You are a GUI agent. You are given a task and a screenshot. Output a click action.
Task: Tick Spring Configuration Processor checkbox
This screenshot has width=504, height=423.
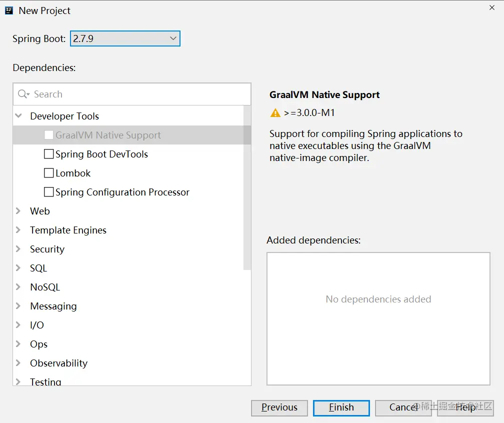[49, 192]
